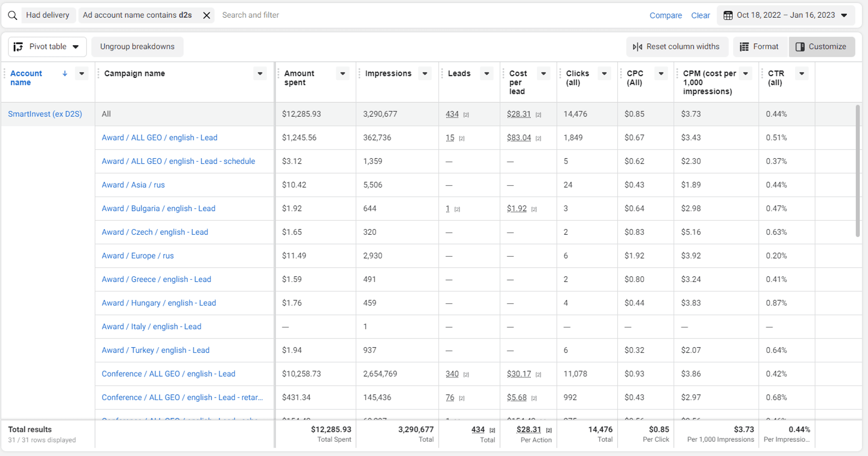Open the Amount spent column dropdown
The image size is (868, 456).
coord(342,73)
